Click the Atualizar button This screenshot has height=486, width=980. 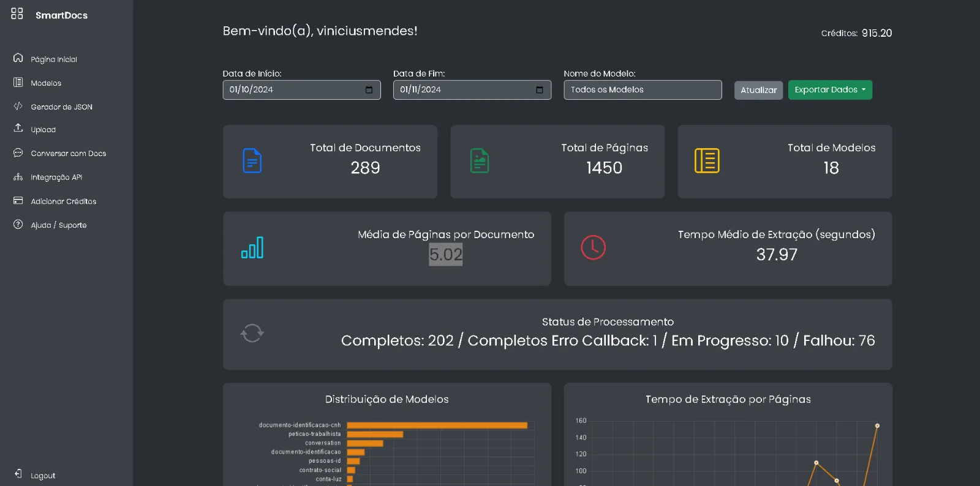[758, 90]
